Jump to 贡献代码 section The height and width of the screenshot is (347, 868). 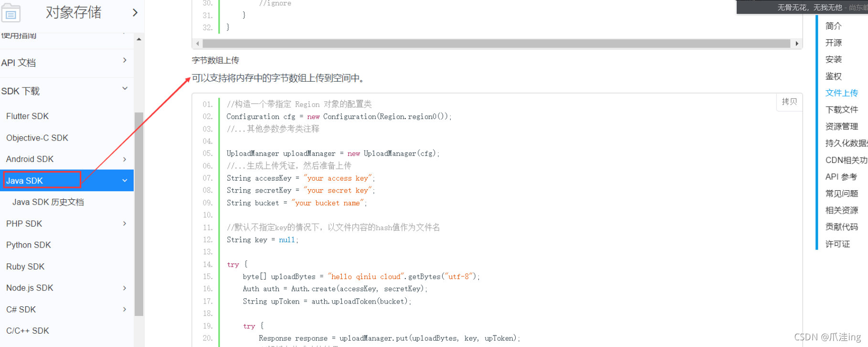point(842,227)
